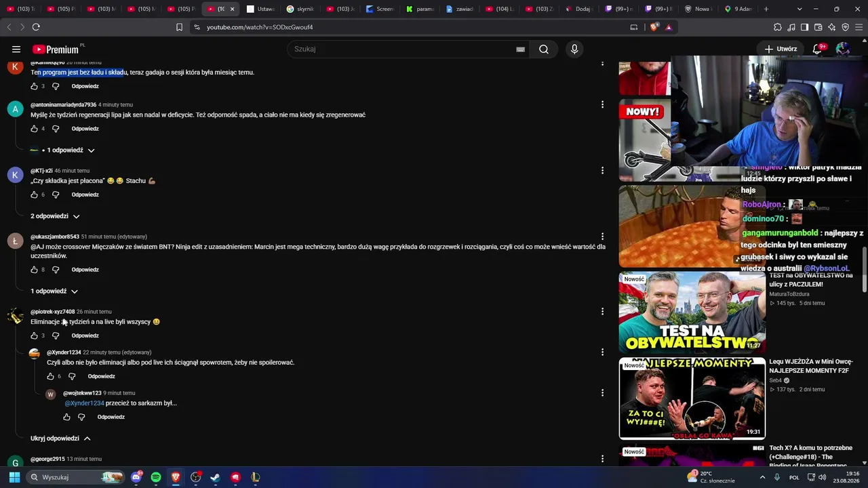The width and height of the screenshot is (868, 488).
Task: Expand '1 odpowiedź' under @ukaszjambor8543's comment
Action: [x=54, y=291]
